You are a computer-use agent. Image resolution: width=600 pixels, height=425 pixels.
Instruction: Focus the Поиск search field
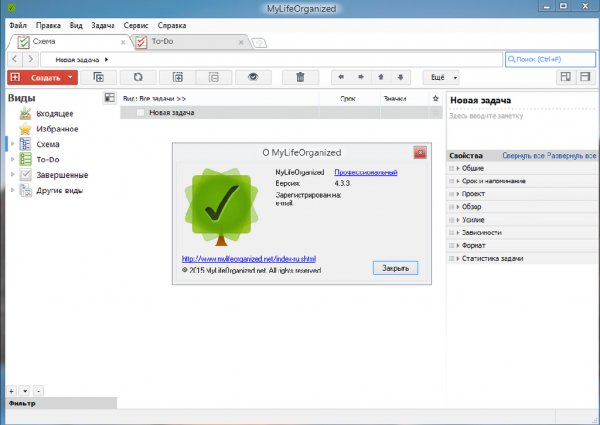[x=550, y=59]
